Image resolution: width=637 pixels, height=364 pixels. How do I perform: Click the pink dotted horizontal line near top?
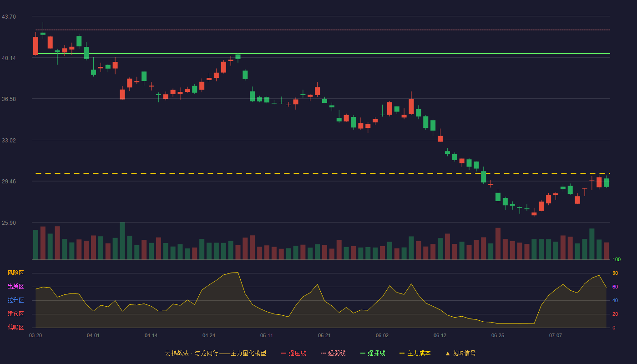coord(323,30)
